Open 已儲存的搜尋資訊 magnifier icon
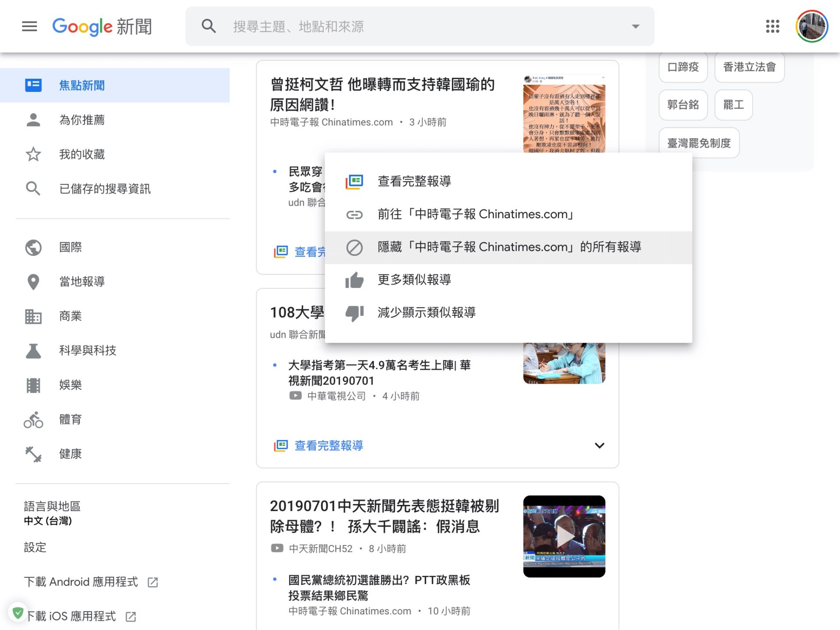This screenshot has width=840, height=630. coord(33,189)
